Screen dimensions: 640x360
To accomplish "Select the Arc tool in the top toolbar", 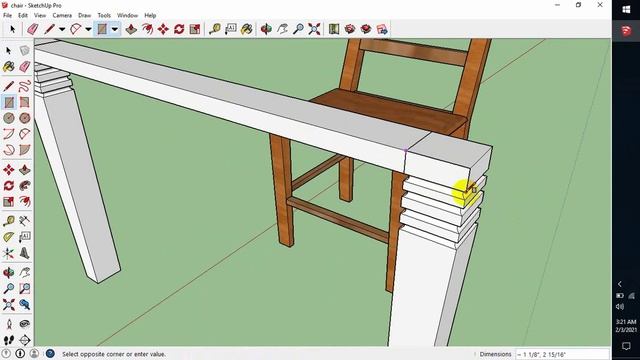I will [x=76, y=29].
